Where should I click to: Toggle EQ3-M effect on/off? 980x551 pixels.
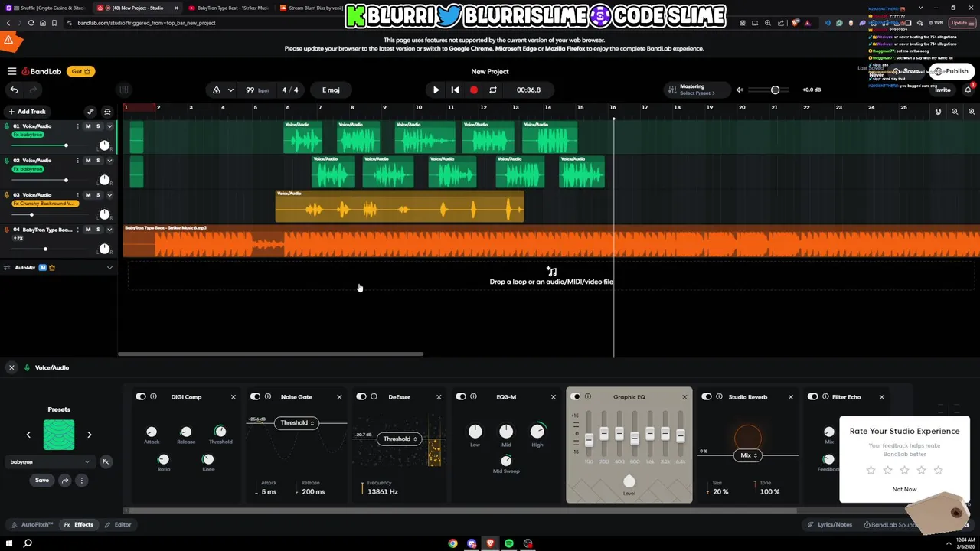[460, 396]
